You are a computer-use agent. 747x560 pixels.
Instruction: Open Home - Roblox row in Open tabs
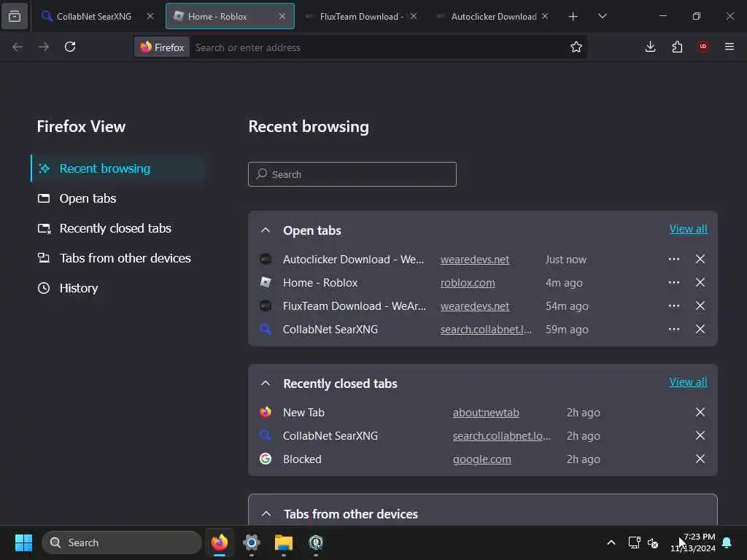[x=320, y=283]
